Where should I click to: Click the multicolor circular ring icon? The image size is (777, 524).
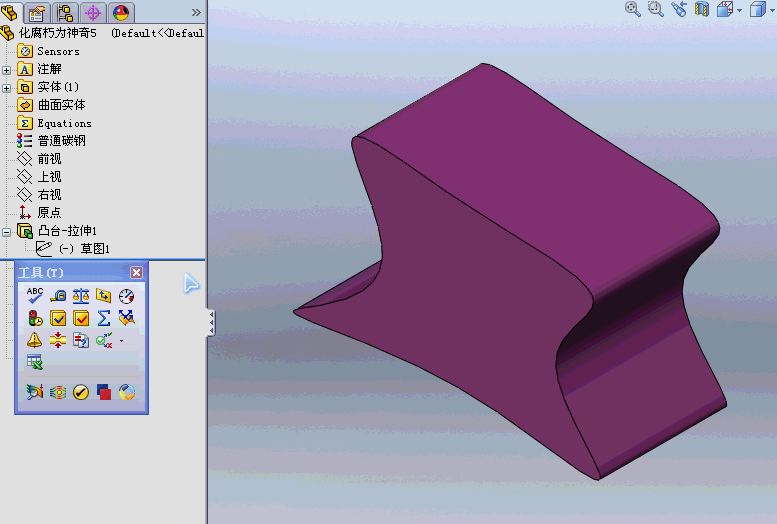point(127,392)
